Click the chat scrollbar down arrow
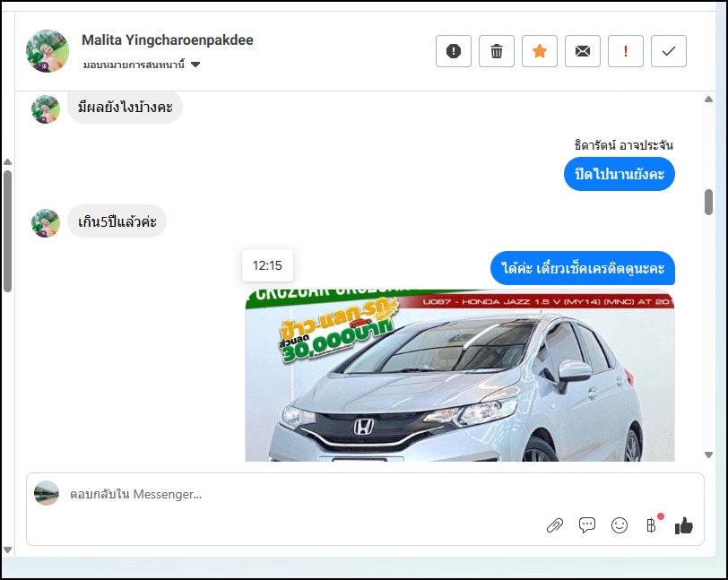The width and height of the screenshot is (728, 580). coord(708,454)
